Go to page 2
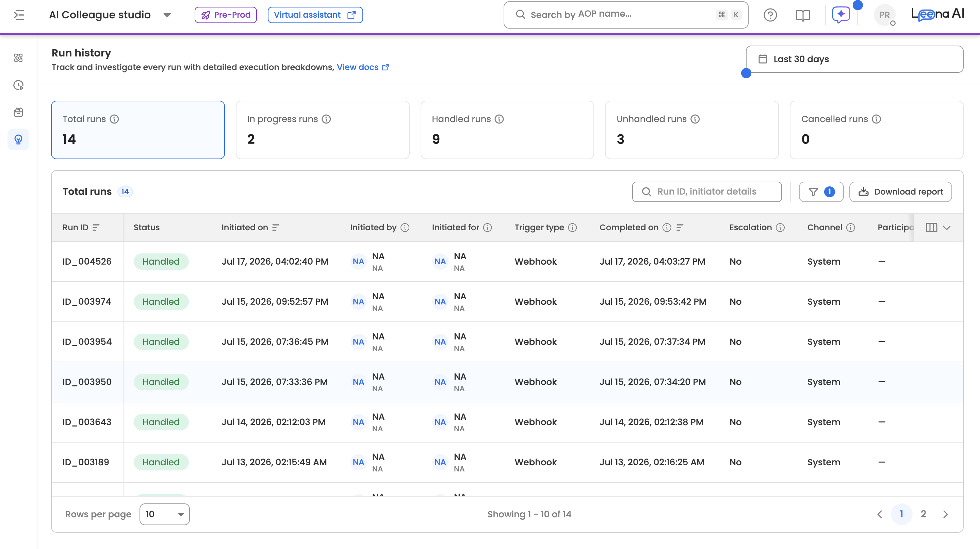This screenshot has height=549, width=980. click(x=923, y=514)
